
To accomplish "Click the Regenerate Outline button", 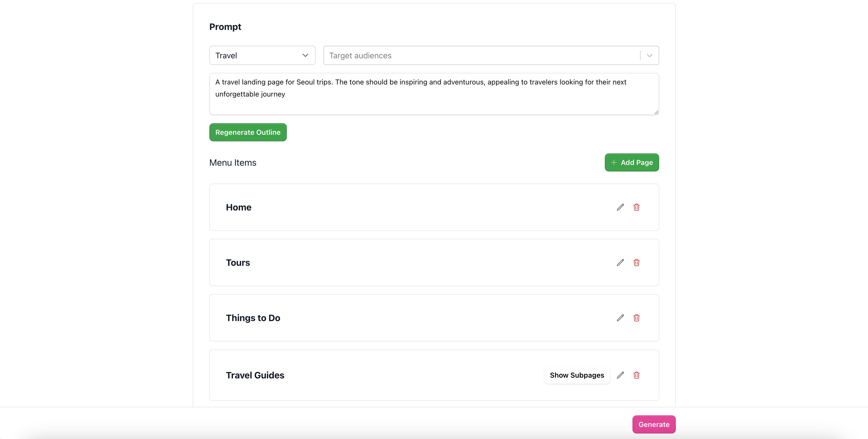I will click(x=248, y=132).
